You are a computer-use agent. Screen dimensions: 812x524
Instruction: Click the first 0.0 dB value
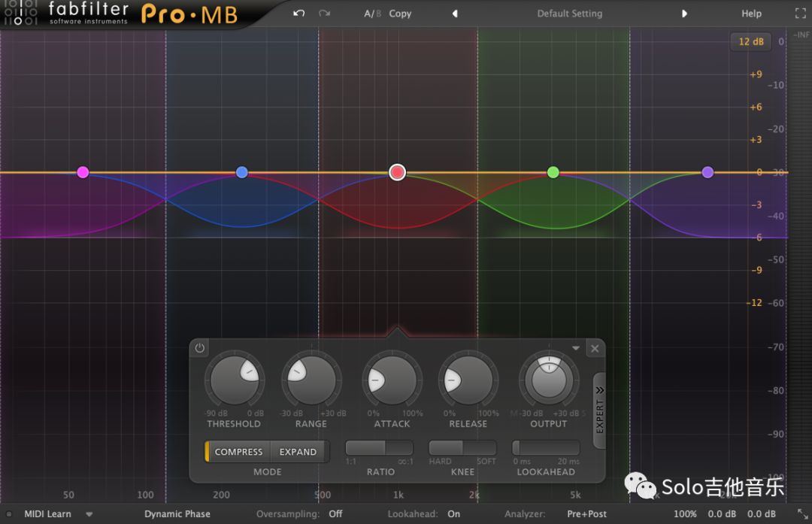click(x=722, y=514)
